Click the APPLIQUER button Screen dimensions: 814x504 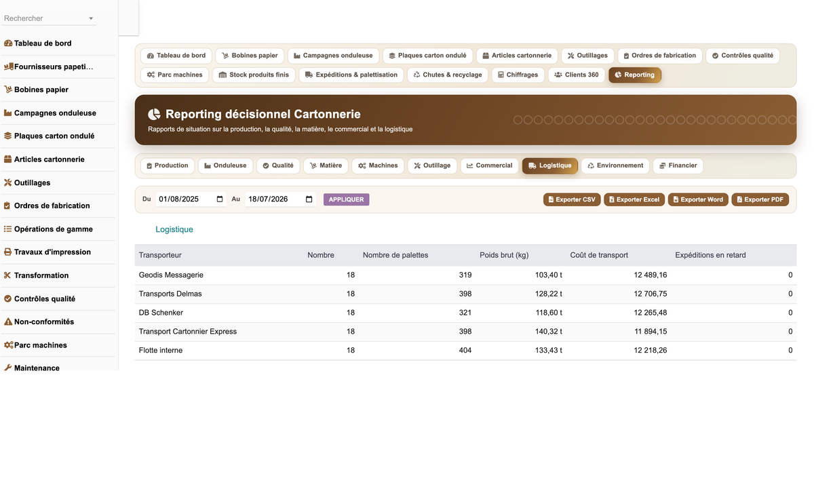pos(346,199)
